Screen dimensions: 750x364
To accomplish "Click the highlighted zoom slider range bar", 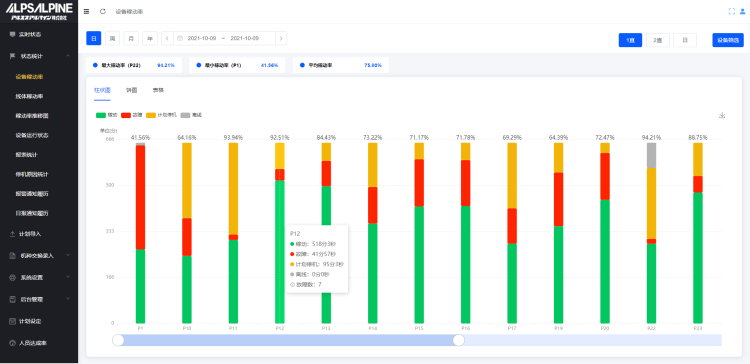I will click(288, 340).
